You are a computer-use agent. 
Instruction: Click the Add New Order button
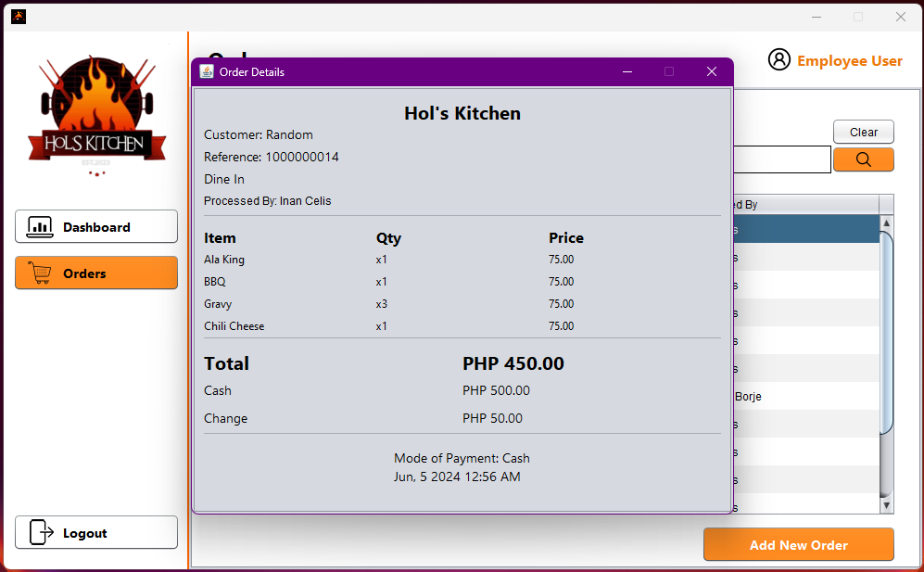tap(798, 545)
